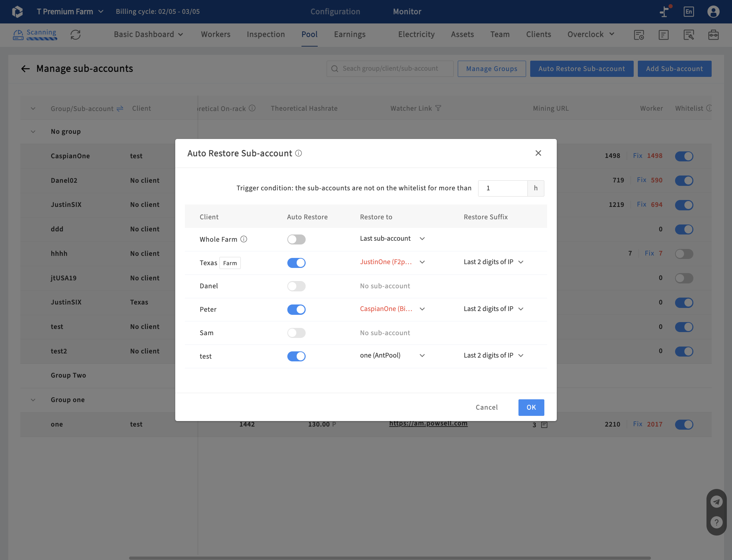
Task: Open Texas restore suffix dropdown
Action: [x=494, y=262]
